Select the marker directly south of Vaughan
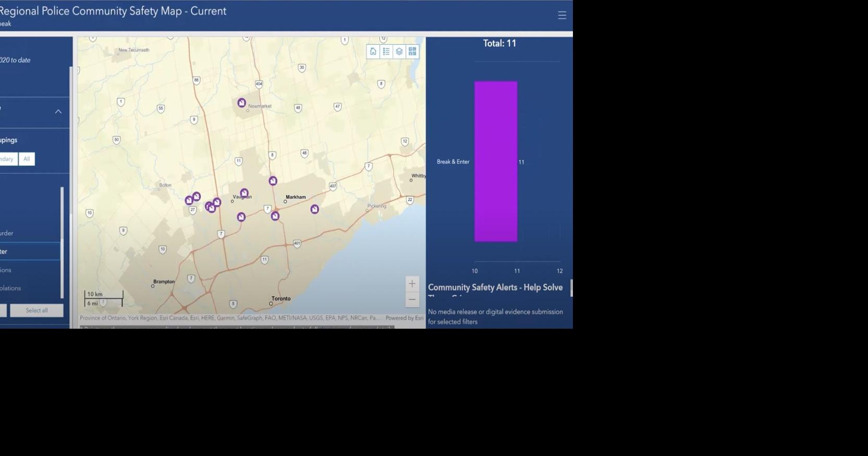Screen dimensions: 868x456 241,217
